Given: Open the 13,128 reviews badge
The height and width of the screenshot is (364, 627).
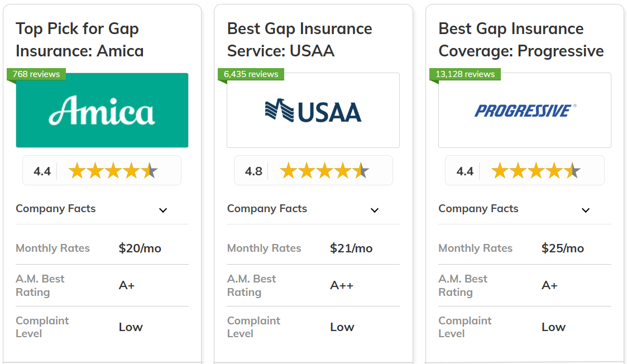Looking at the screenshot, I should click(465, 74).
